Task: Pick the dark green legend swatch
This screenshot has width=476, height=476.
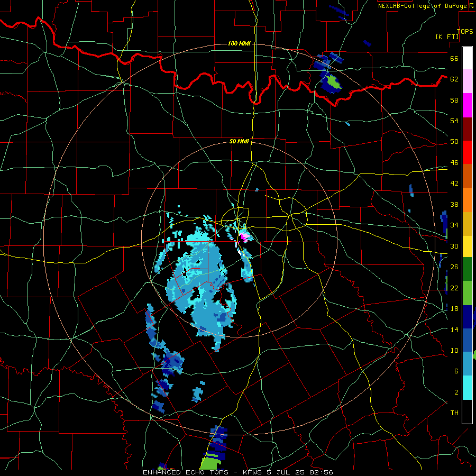Action: point(467,269)
